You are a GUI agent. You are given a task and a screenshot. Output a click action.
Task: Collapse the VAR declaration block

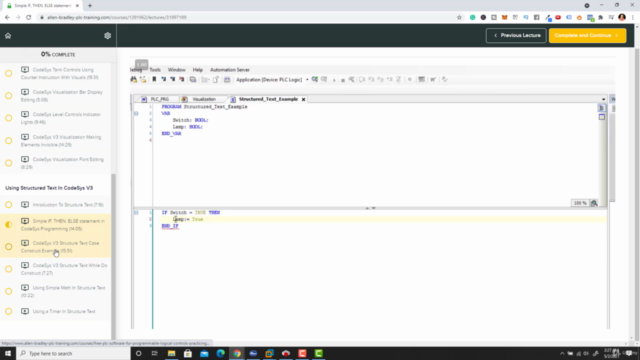[136, 113]
